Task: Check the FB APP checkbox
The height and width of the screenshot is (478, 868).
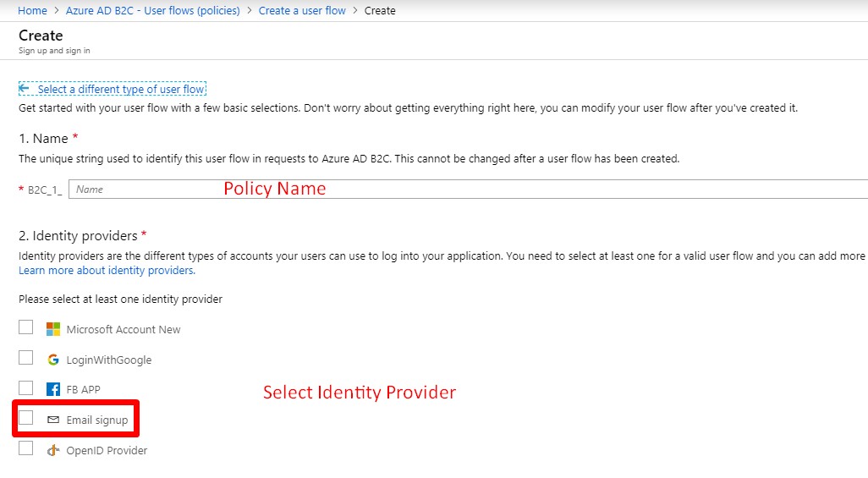Action: (x=26, y=387)
